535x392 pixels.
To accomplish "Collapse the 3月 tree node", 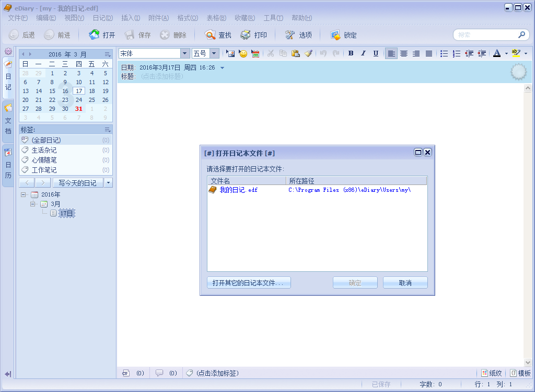I will (x=33, y=204).
